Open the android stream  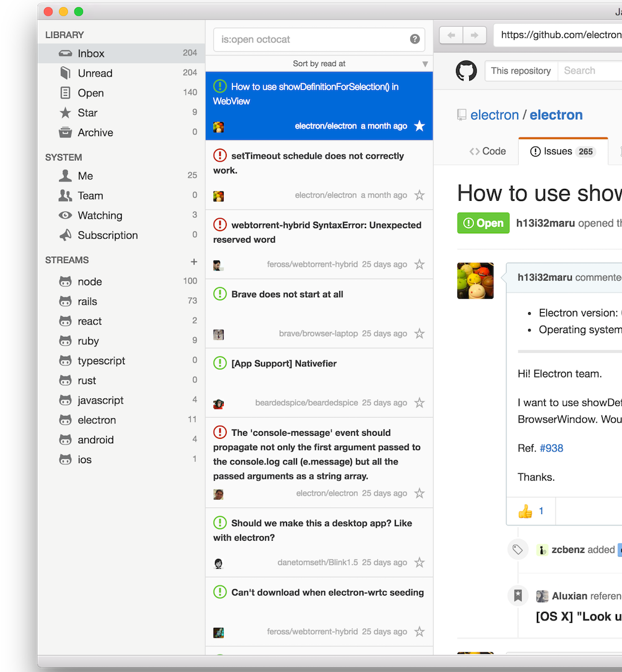(x=121, y=440)
